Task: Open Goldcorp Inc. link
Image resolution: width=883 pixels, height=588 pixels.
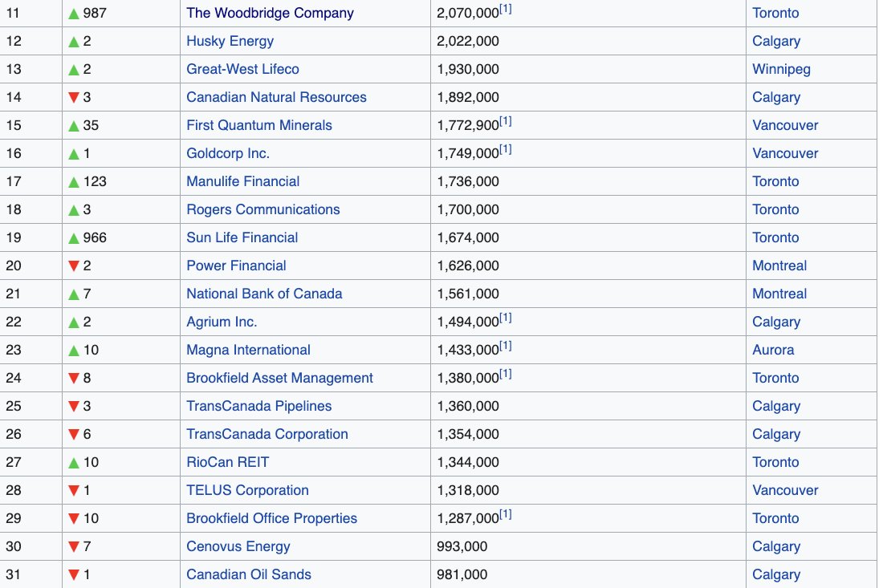Action: click(228, 153)
